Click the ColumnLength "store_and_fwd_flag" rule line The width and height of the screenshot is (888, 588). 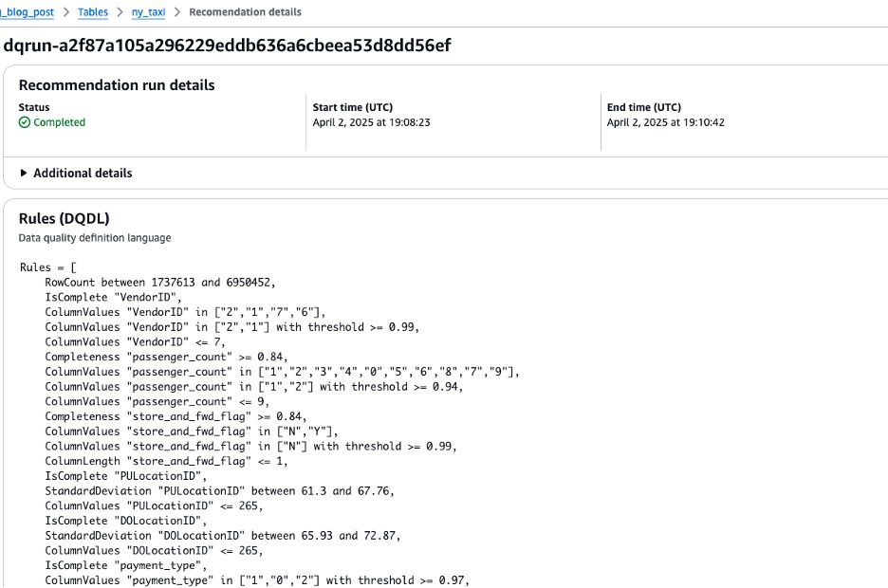point(166,461)
